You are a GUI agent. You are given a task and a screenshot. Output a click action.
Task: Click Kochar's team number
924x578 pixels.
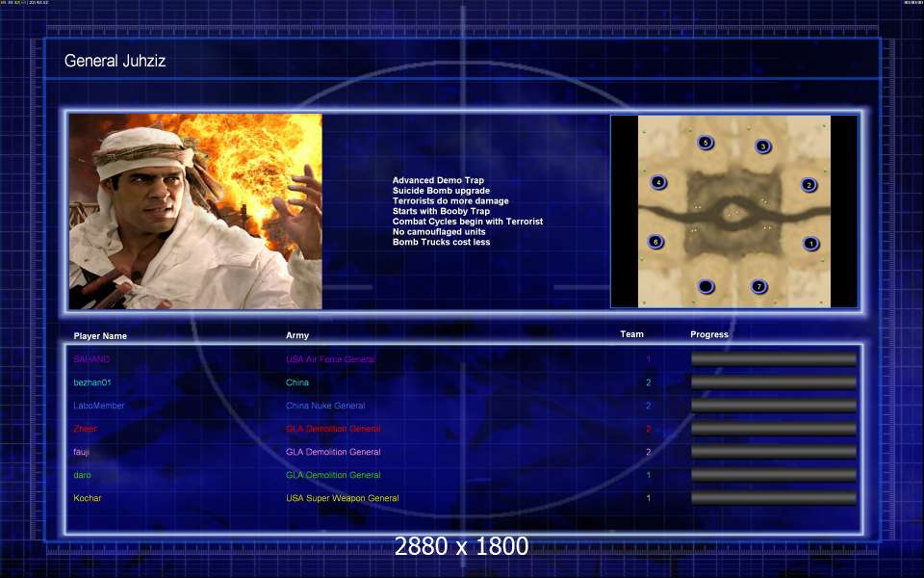coord(648,498)
